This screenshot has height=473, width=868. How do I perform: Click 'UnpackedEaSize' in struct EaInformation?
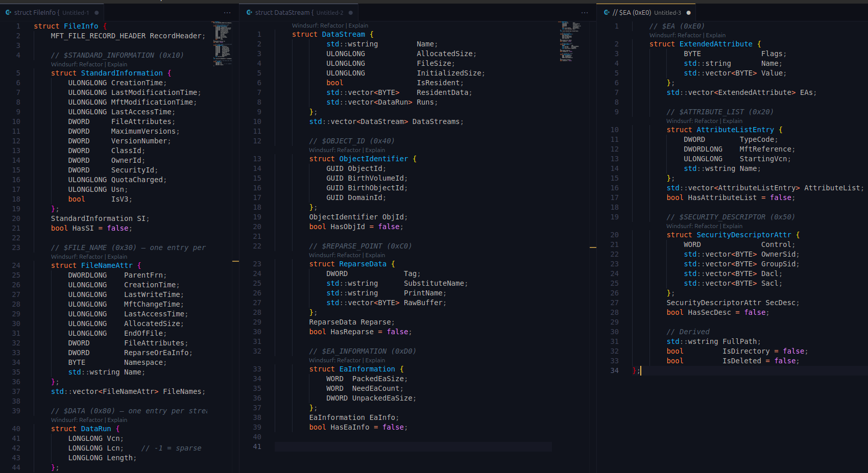(382, 398)
